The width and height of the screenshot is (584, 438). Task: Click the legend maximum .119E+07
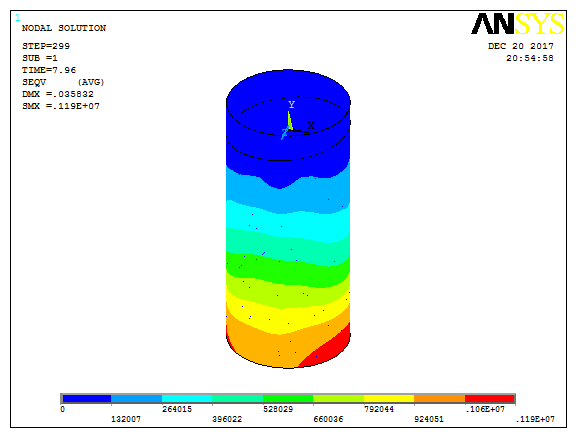coord(535,419)
